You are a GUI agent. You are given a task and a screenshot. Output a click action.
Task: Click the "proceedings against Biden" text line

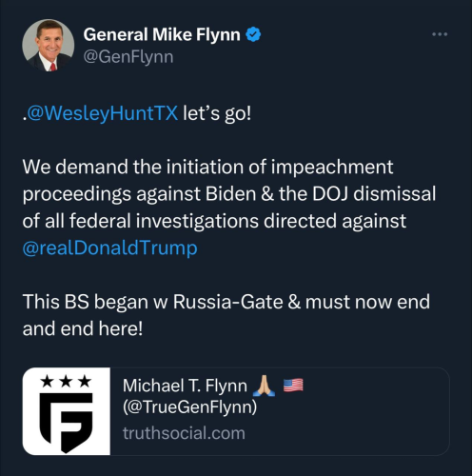229,194
